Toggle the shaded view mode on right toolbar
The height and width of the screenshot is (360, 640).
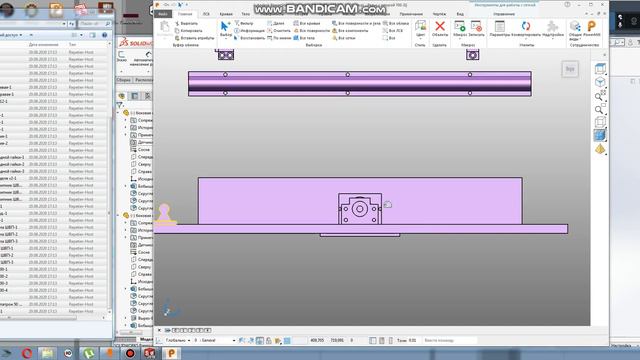pyautogui.click(x=600, y=135)
